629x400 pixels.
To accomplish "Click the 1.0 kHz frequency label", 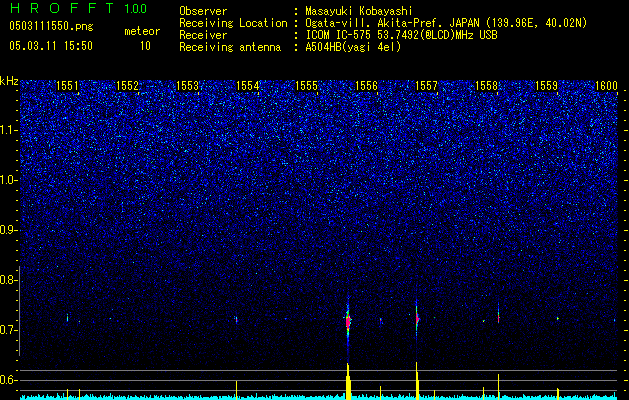I will pos(9,180).
